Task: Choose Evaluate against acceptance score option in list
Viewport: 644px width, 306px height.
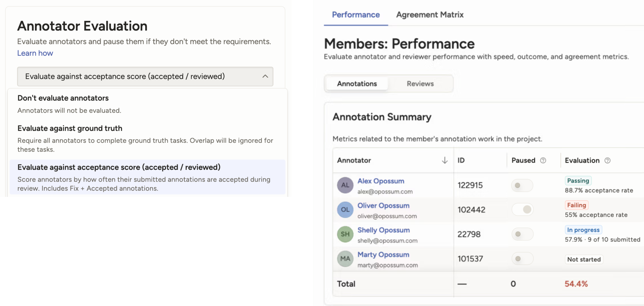Action: pos(148,177)
